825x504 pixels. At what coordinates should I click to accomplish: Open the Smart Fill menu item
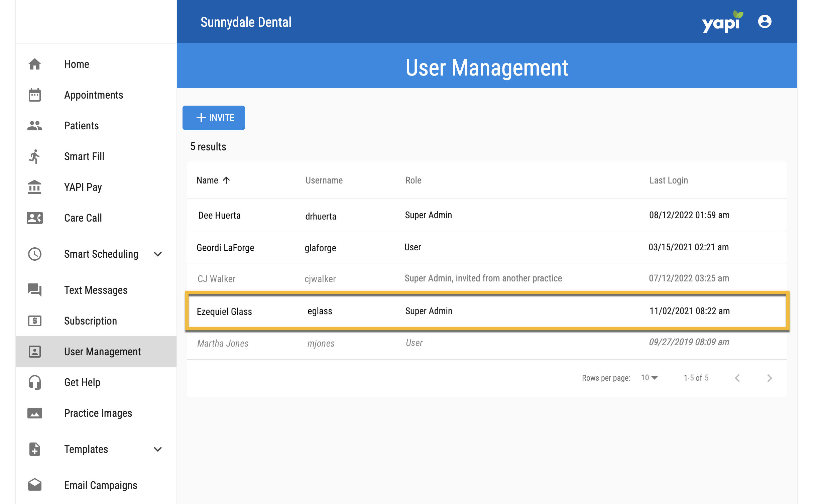(96, 157)
